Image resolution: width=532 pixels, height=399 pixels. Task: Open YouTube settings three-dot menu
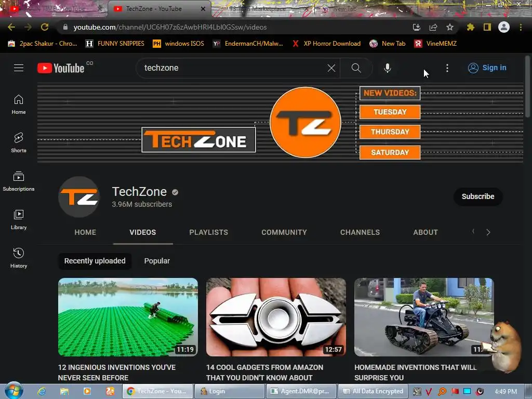pyautogui.click(x=447, y=68)
